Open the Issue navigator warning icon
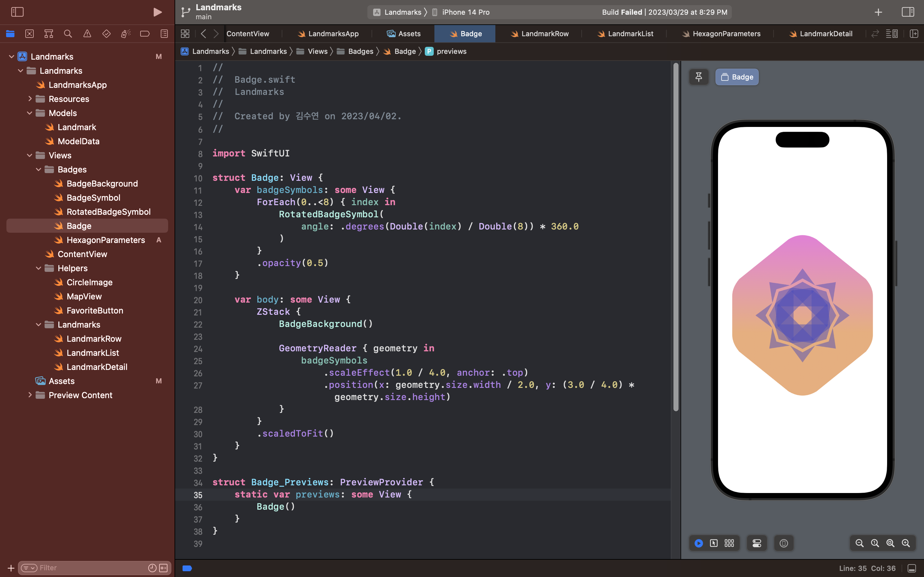 (x=87, y=34)
